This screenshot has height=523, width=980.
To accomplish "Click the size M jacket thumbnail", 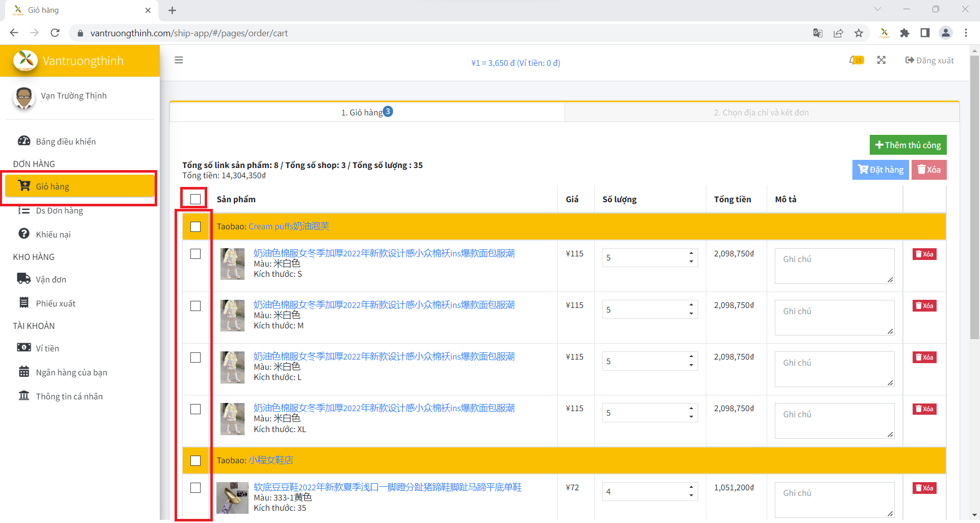I will [x=233, y=316].
